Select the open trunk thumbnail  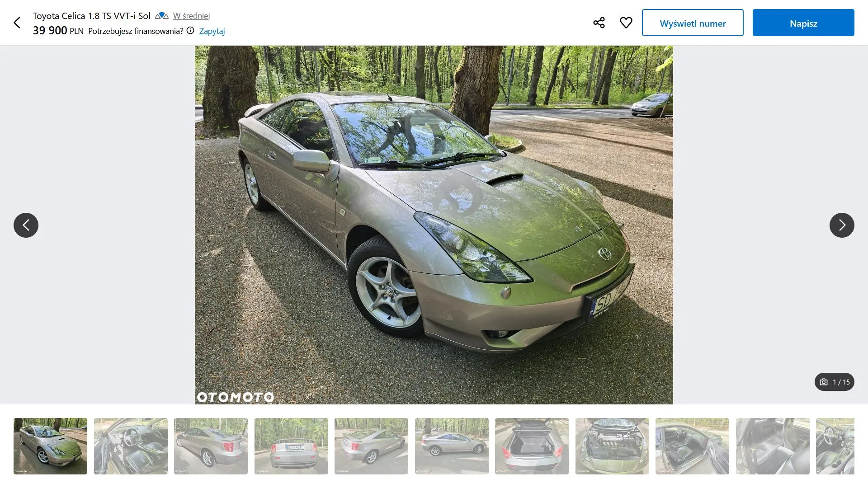click(532, 446)
